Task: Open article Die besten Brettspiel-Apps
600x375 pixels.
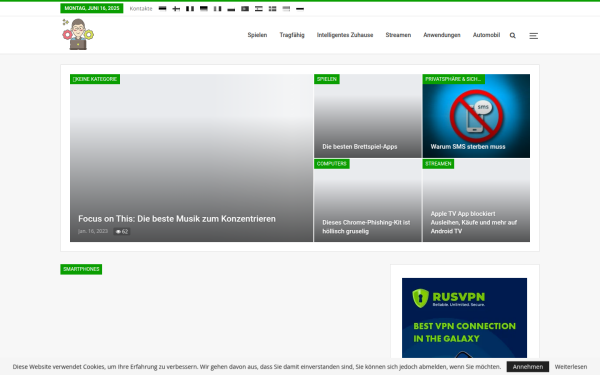Action: coord(360,147)
